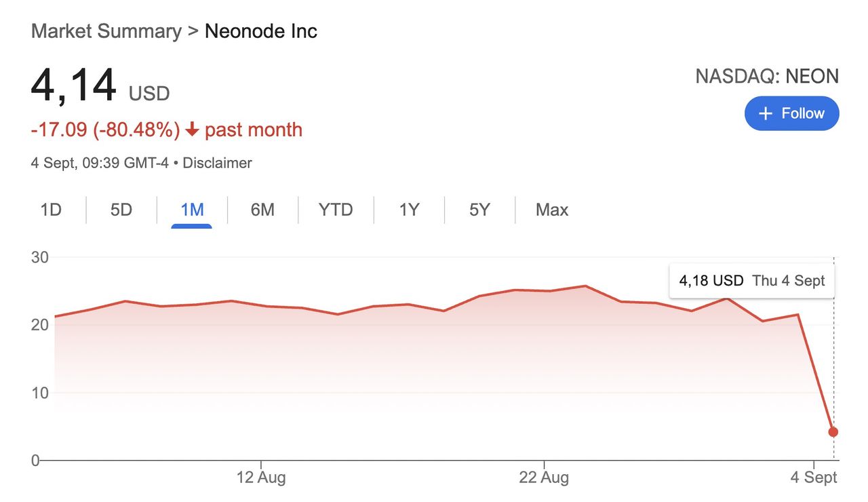Click the red data point on chart

click(x=833, y=432)
